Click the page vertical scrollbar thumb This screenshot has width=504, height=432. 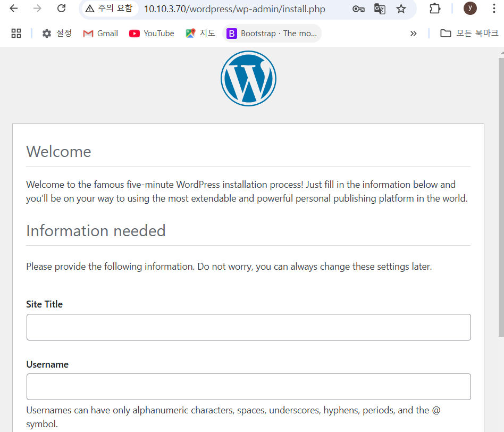click(501, 197)
